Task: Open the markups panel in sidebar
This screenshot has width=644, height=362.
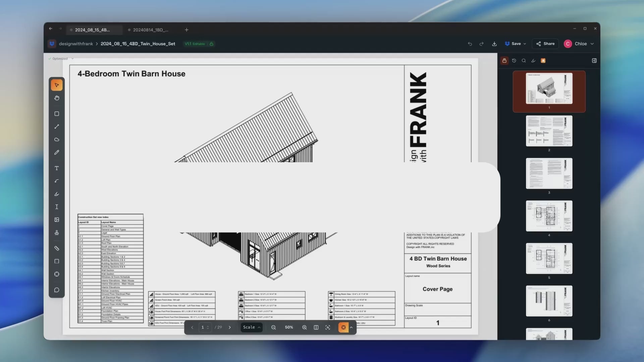Action: point(533,61)
